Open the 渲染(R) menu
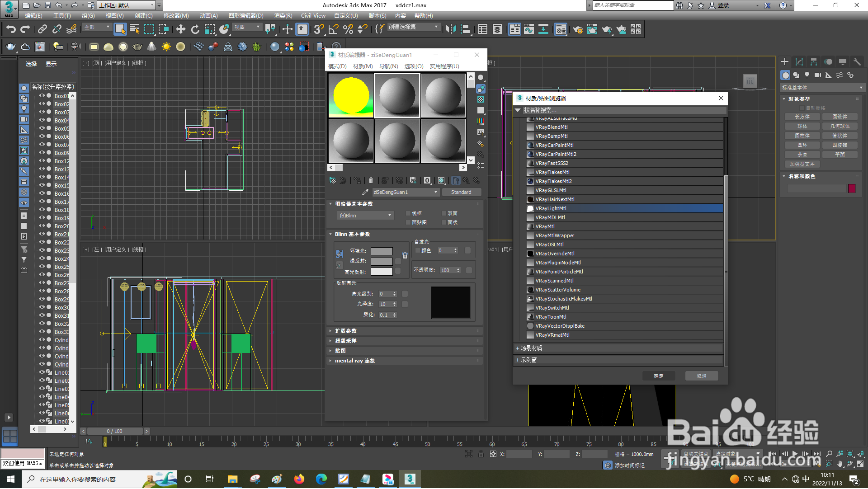 (x=283, y=16)
